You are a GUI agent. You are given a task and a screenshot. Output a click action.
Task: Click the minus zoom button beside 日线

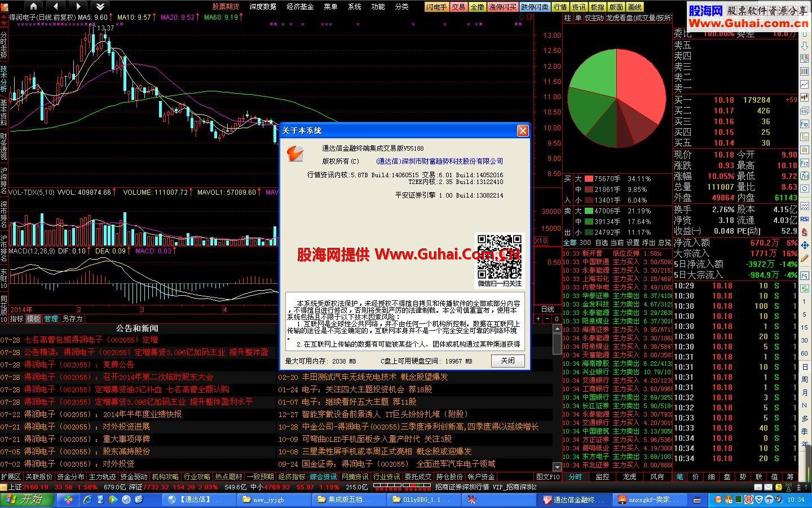[547, 319]
